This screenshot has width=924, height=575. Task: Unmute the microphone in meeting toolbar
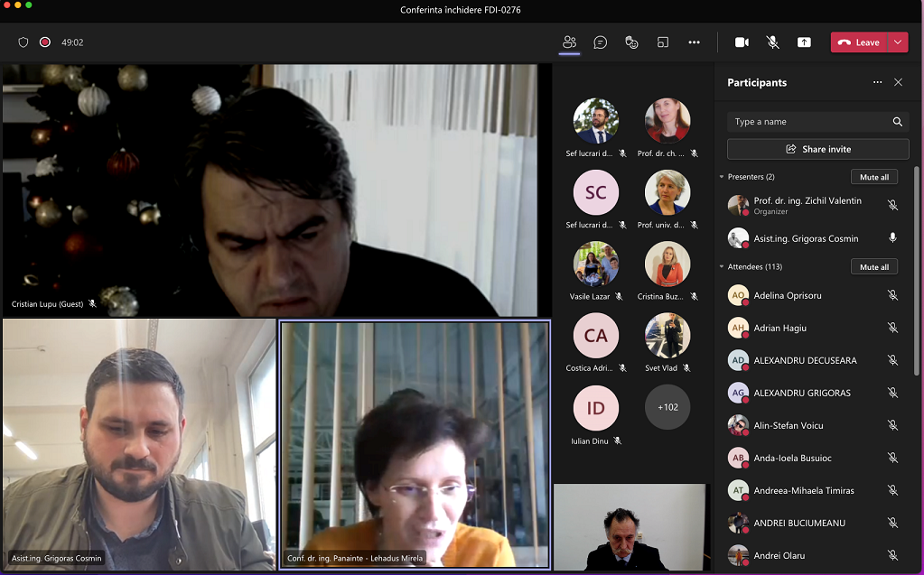tap(772, 42)
